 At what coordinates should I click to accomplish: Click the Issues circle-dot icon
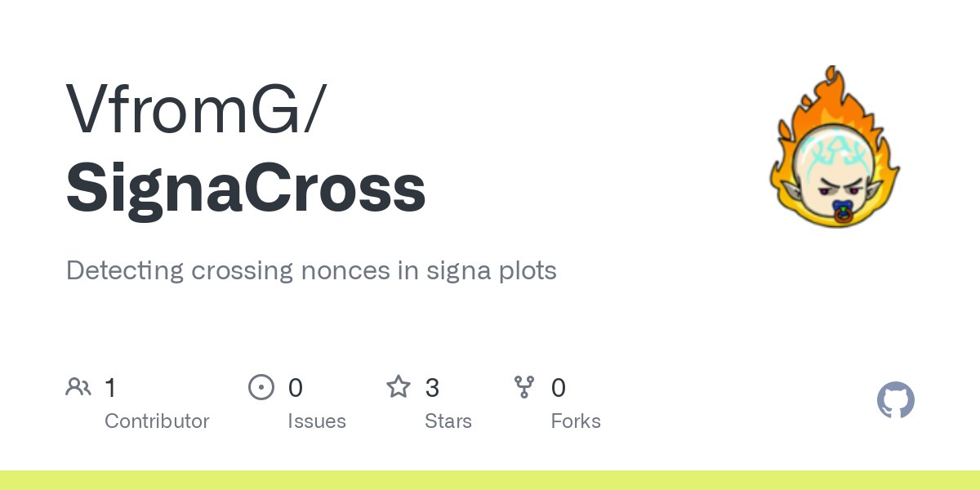(261, 387)
